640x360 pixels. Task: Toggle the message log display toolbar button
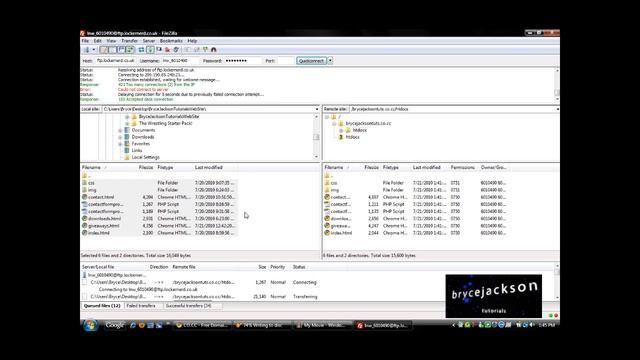[104, 50]
